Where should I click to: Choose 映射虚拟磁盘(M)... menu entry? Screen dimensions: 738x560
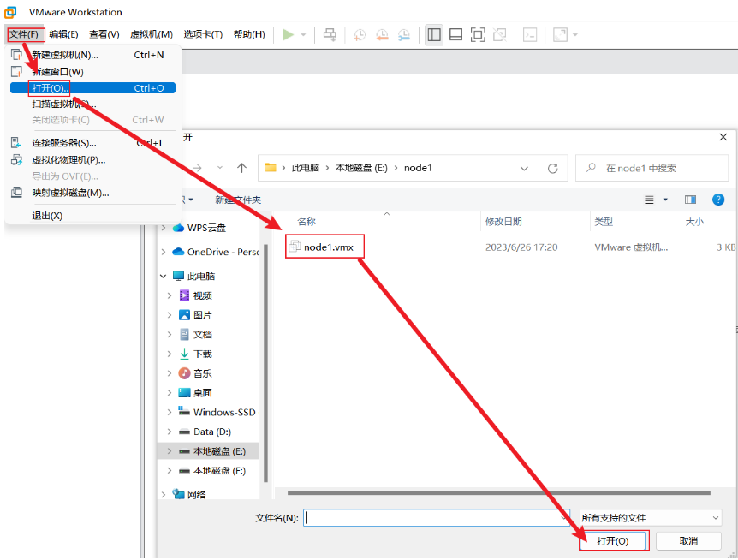[92, 193]
